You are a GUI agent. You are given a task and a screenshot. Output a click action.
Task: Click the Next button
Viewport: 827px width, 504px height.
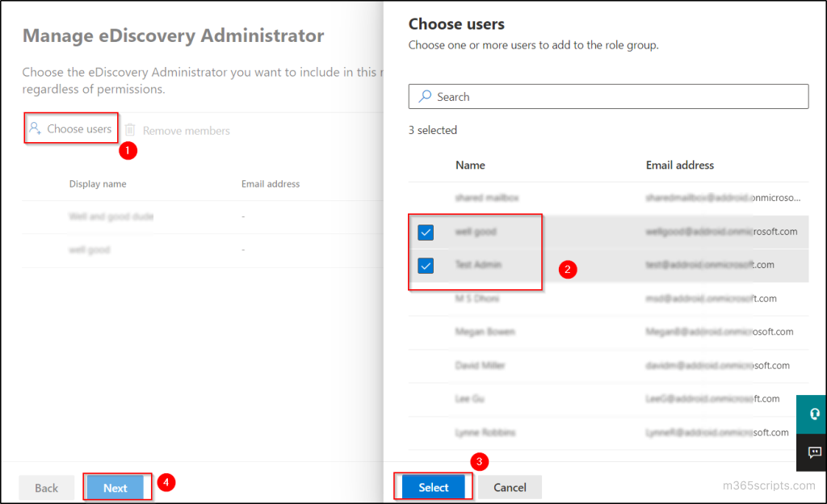pyautogui.click(x=115, y=487)
